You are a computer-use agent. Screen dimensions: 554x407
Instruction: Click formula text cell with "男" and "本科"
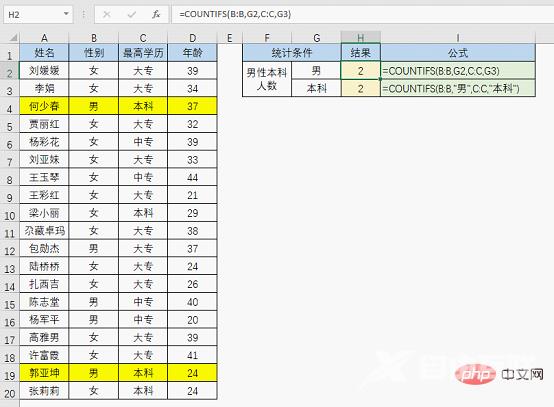458,88
